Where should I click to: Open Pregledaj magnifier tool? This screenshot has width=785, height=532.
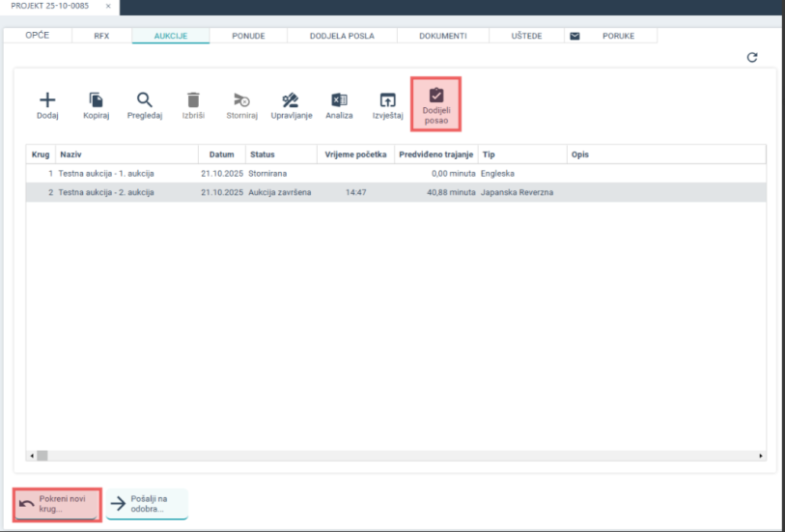[x=145, y=100]
